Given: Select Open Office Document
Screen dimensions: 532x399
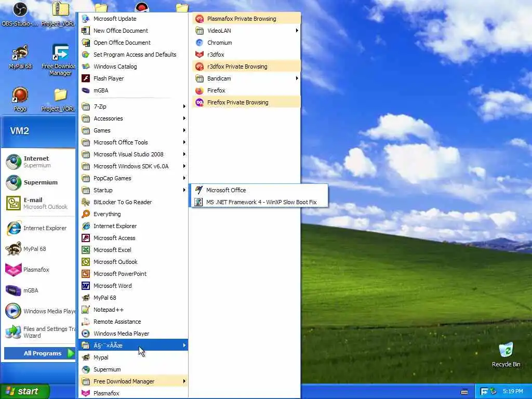Looking at the screenshot, I should (x=134, y=43).
